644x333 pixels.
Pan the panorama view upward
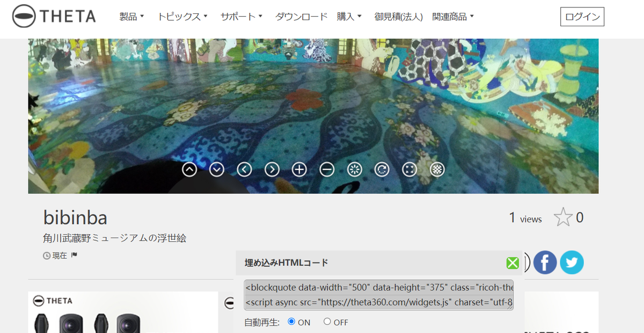(189, 169)
